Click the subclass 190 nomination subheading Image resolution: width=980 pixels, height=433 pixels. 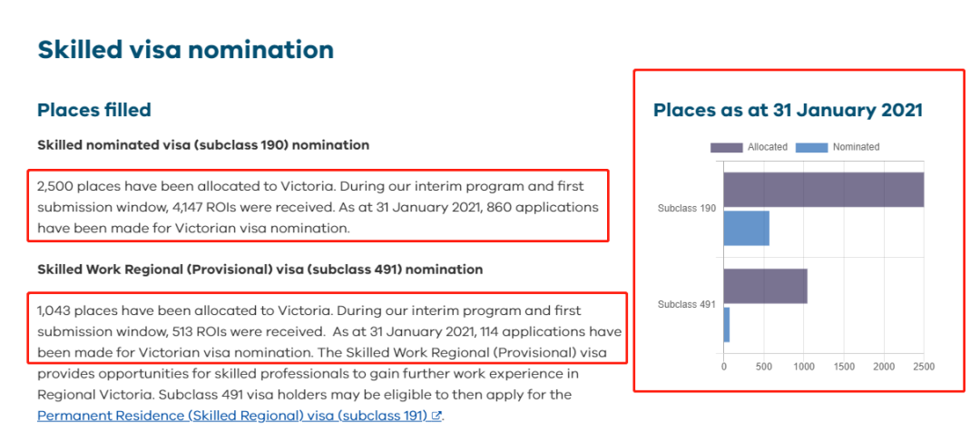pyautogui.click(x=203, y=145)
